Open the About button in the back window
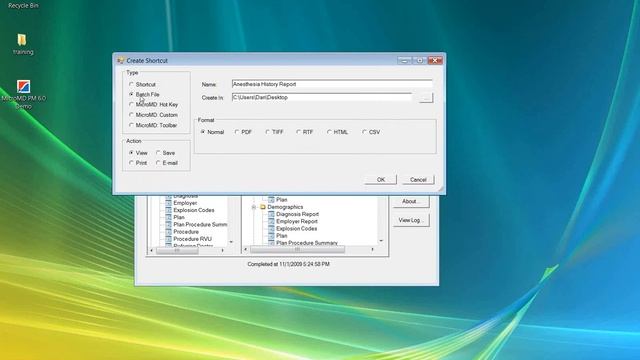 coord(410,201)
